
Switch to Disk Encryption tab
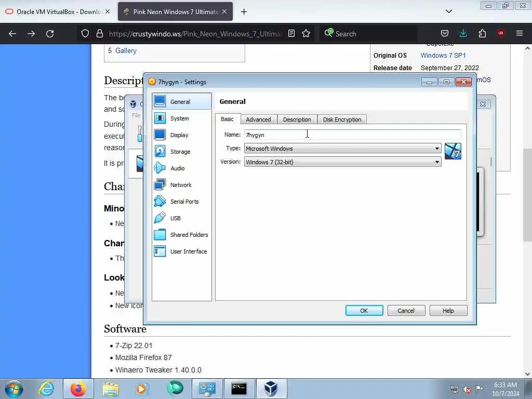pyautogui.click(x=342, y=119)
